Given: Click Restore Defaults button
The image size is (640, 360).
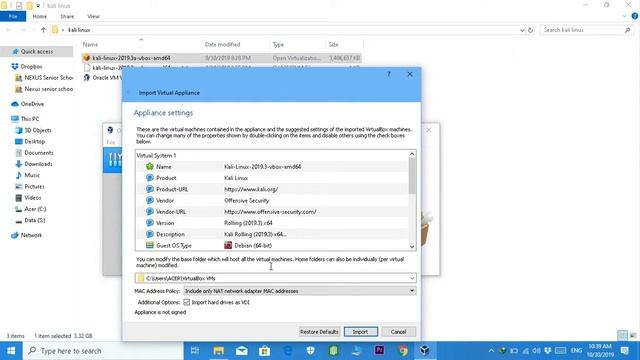Looking at the screenshot, I should [319, 332].
